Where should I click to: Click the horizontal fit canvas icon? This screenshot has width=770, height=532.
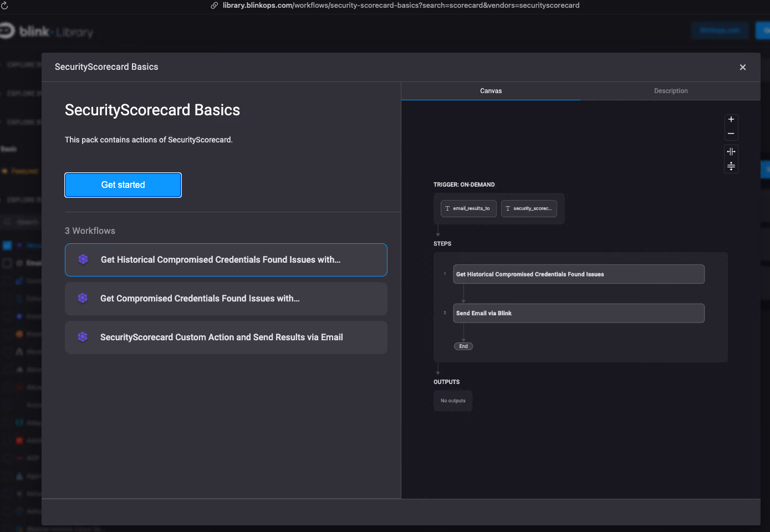pyautogui.click(x=731, y=151)
